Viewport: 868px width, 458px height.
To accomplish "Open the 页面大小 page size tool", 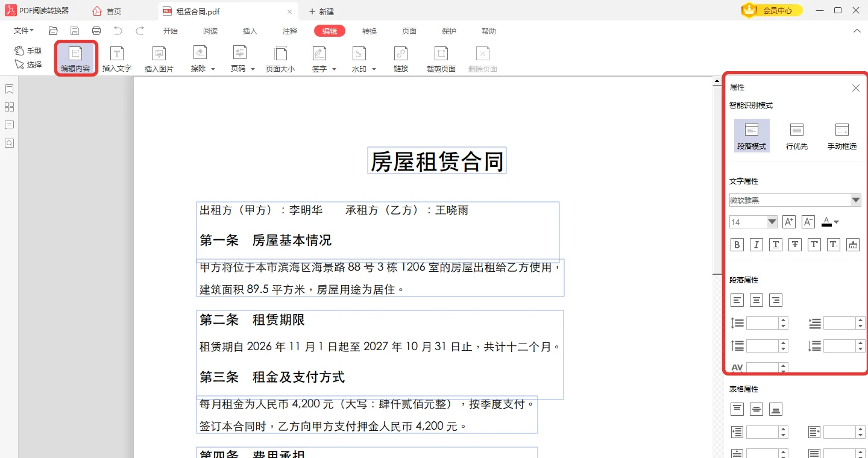I will (280, 59).
